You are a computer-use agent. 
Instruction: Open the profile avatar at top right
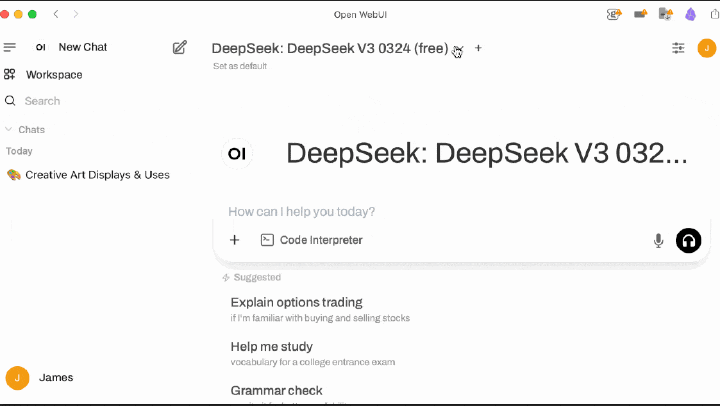(706, 47)
